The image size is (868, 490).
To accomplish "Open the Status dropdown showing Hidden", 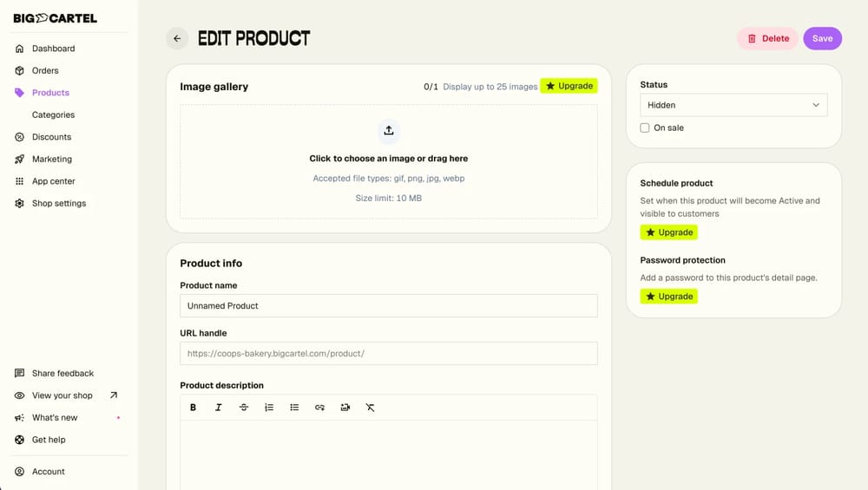I will tap(733, 105).
